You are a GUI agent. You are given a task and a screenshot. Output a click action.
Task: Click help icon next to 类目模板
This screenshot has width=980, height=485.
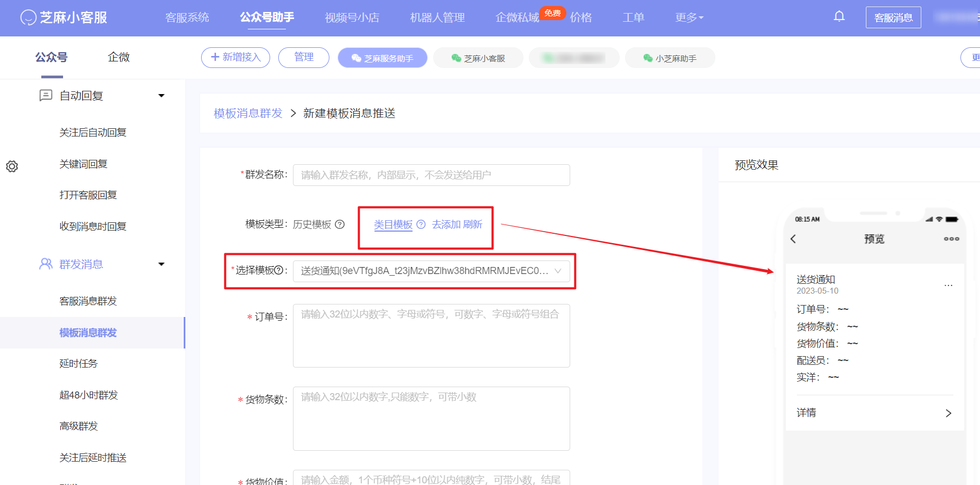[x=421, y=224]
